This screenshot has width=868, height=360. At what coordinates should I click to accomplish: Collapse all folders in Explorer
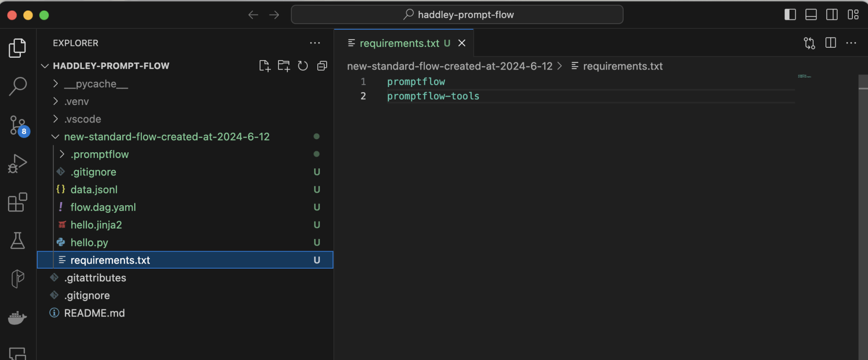322,66
